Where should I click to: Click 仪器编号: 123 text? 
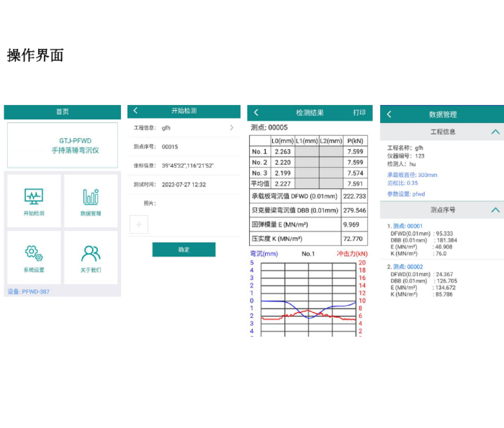click(405, 156)
